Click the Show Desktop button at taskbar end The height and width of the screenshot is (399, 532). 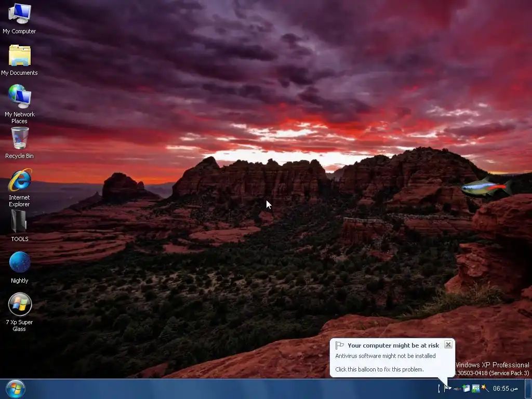pyautogui.click(x=528, y=389)
